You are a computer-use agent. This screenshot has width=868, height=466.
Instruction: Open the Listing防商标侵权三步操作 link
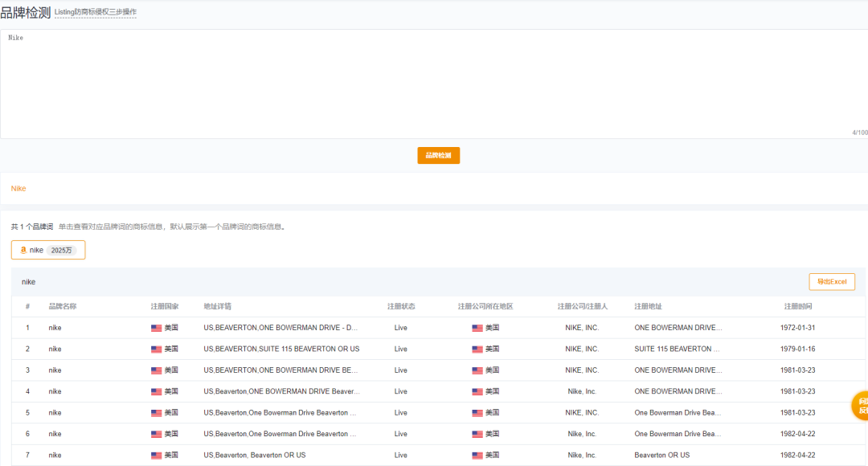click(x=95, y=12)
